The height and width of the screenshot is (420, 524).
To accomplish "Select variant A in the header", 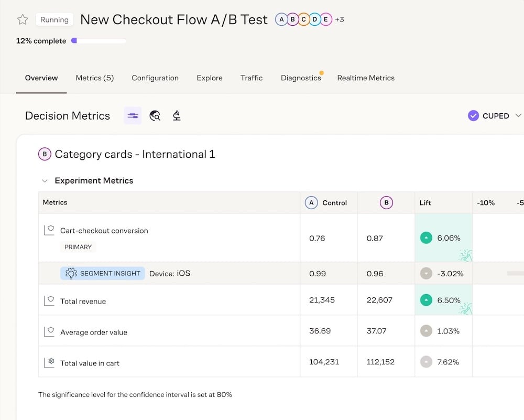I will 281,20.
